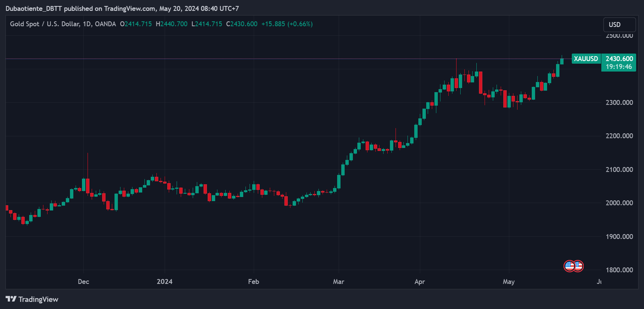Screen dimensions: 644x309
Task: Click the OANDA source name in the legend
Action: [x=105, y=24]
